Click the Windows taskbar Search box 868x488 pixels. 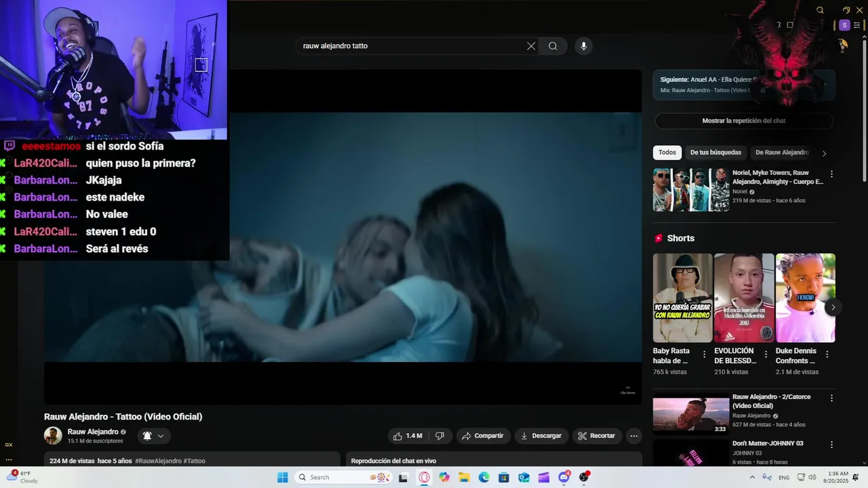pyautogui.click(x=344, y=477)
